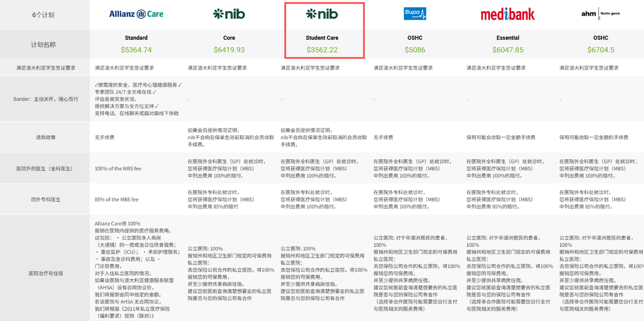Select the '退款政策' row label
This screenshot has height=321, width=644.
(x=46, y=137)
